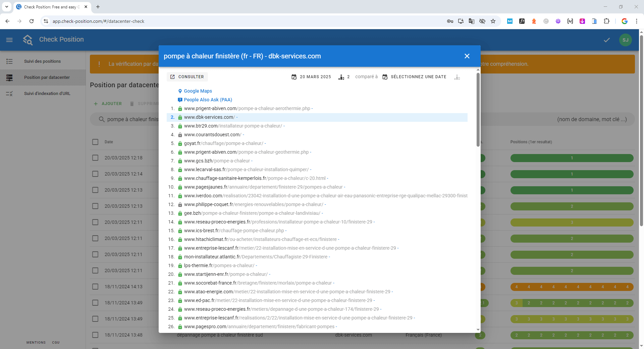644x349 pixels.
Task: Open Position par datacenter page
Action: [43, 78]
